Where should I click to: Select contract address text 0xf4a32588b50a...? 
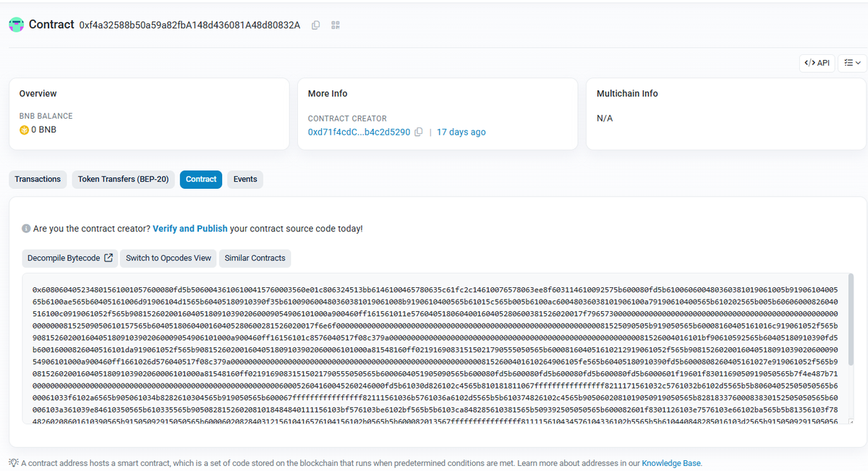tap(190, 25)
